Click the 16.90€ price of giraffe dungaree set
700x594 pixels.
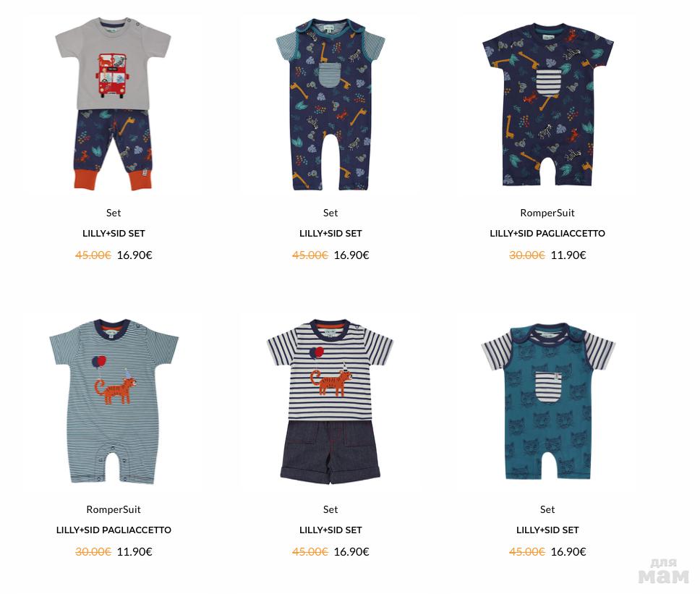pyautogui.click(x=351, y=255)
